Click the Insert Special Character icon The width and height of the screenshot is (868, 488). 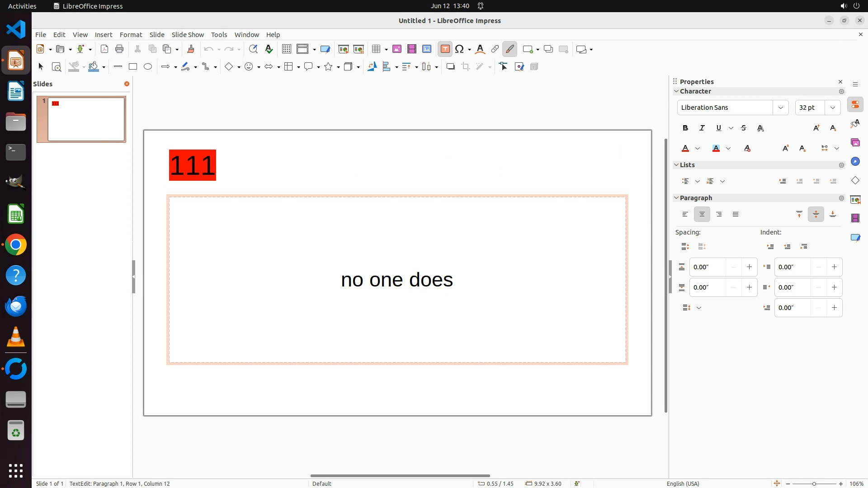click(460, 49)
